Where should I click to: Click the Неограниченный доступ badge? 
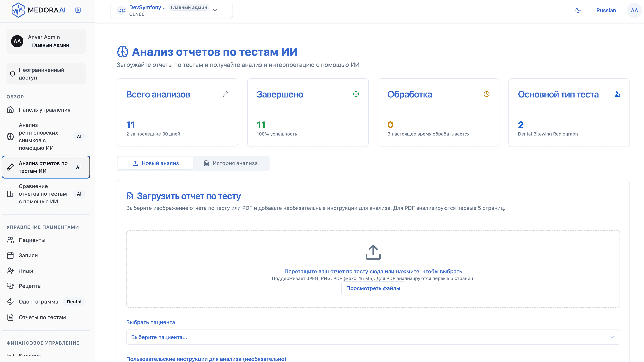point(46,74)
